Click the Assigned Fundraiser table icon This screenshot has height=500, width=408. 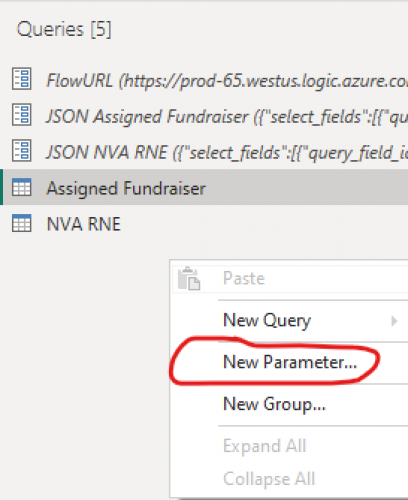(x=22, y=187)
